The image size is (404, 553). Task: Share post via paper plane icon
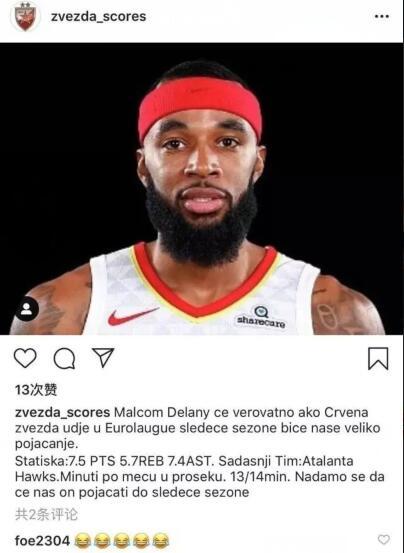(x=103, y=357)
